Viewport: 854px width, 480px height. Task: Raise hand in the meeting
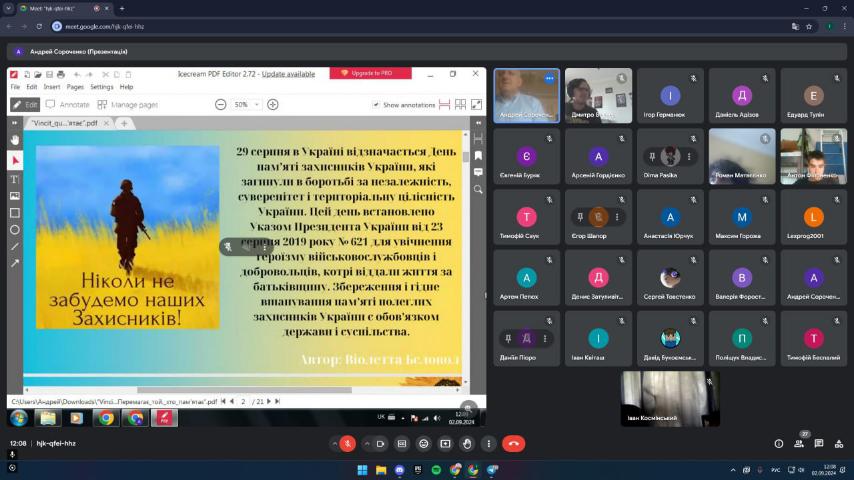coord(467,443)
